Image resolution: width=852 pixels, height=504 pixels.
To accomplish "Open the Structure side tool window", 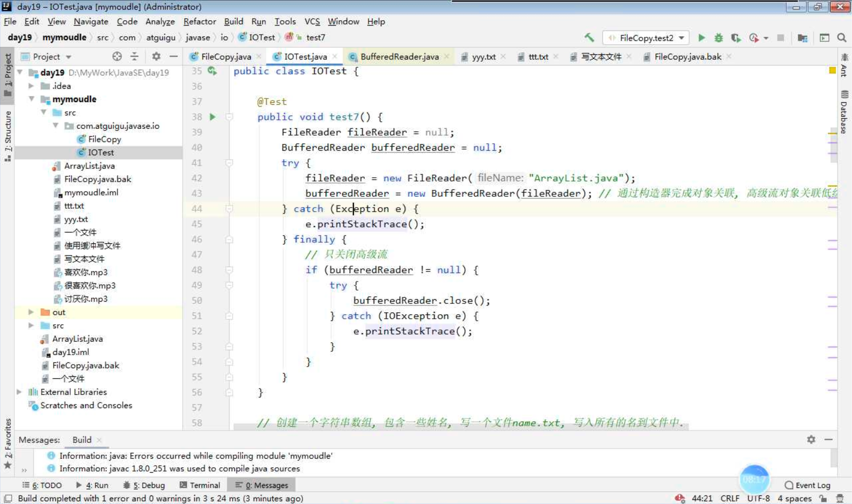I will click(7, 136).
